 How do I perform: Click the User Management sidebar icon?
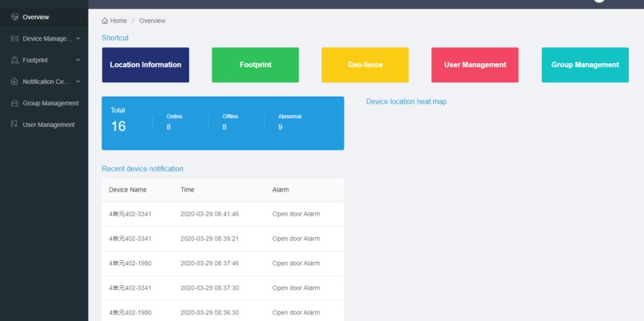tap(15, 125)
